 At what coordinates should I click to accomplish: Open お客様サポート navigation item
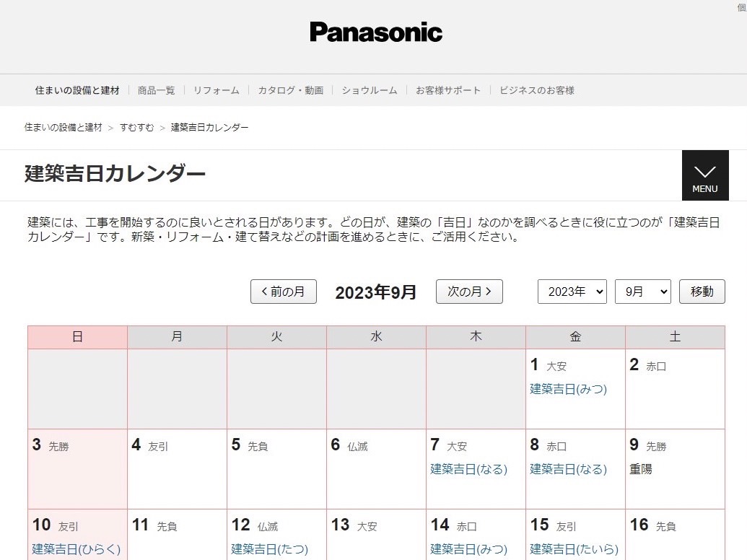pyautogui.click(x=447, y=90)
